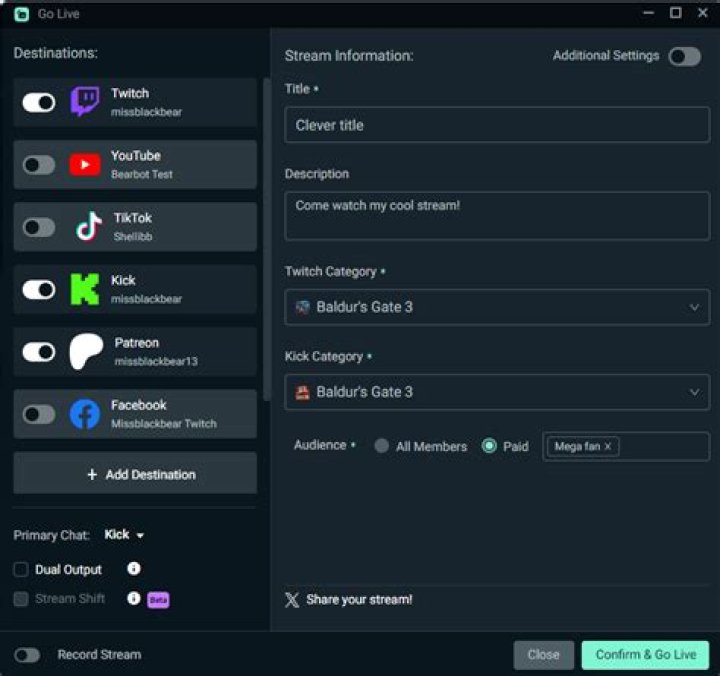Disable the Kick destination toggle
Viewport: 720px width, 676px height.
coord(39,290)
